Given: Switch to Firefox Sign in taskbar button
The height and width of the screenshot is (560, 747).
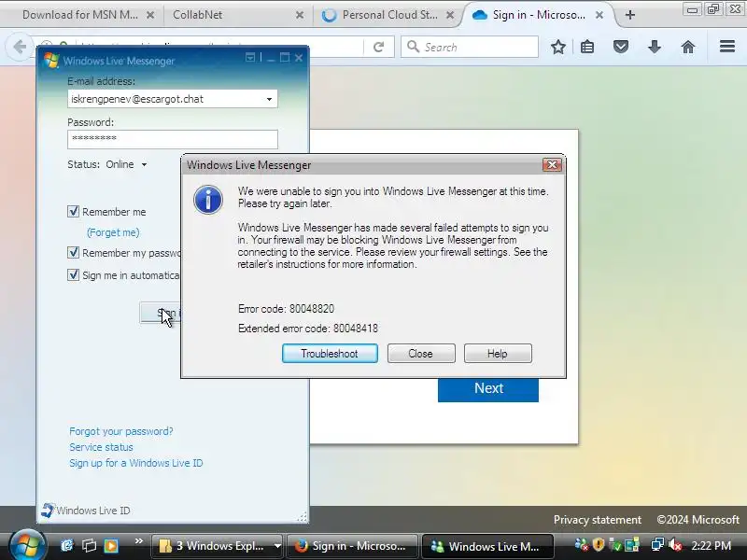Looking at the screenshot, I should [353, 546].
